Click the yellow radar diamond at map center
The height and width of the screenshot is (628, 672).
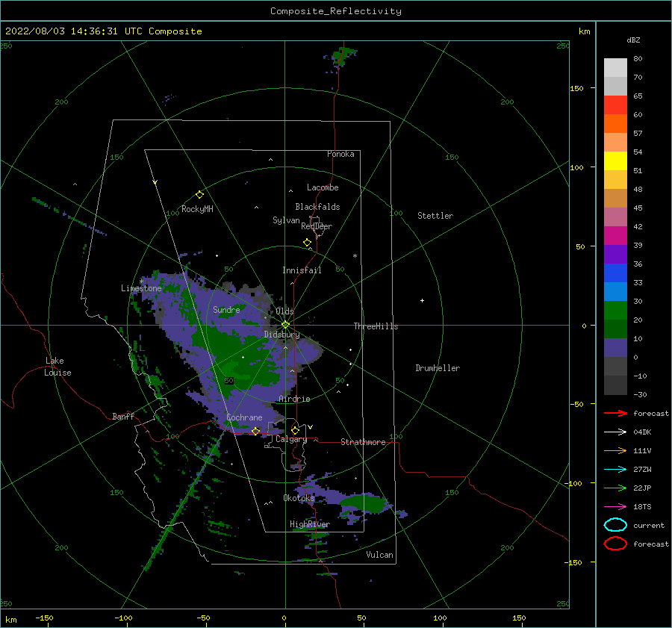(285, 325)
